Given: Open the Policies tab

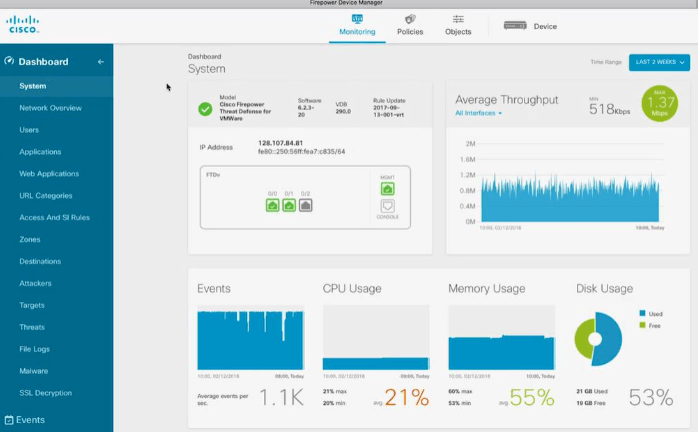Looking at the screenshot, I should [x=410, y=25].
